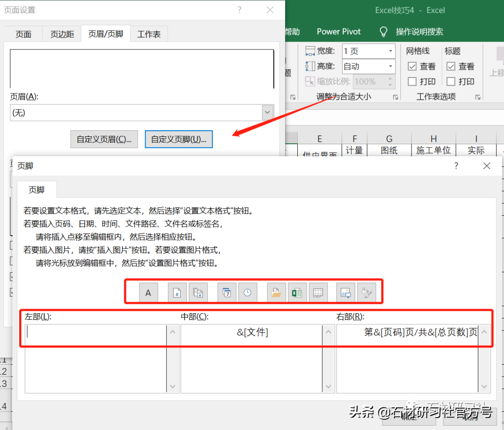
Task: Insert file path folder icon
Action: click(x=276, y=292)
